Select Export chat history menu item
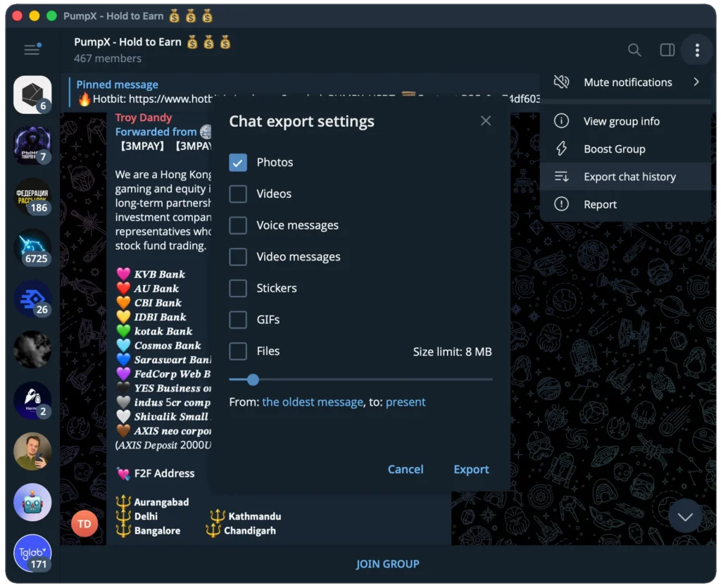The width and height of the screenshot is (721, 588). 625,177
